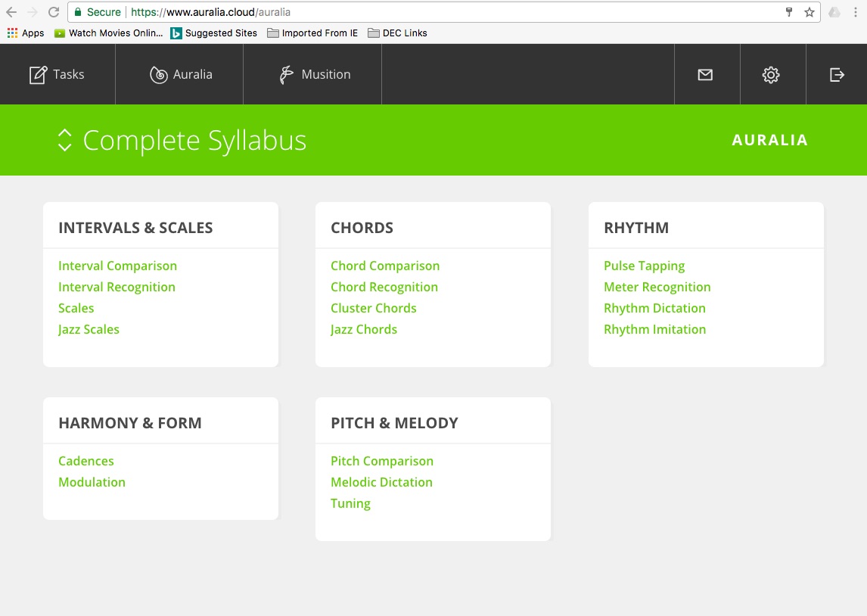Open the Jazz Chords topic

364,329
